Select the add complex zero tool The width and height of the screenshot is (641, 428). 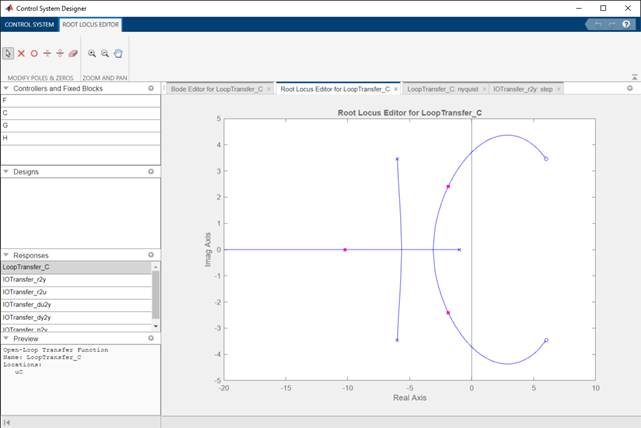pos(60,54)
